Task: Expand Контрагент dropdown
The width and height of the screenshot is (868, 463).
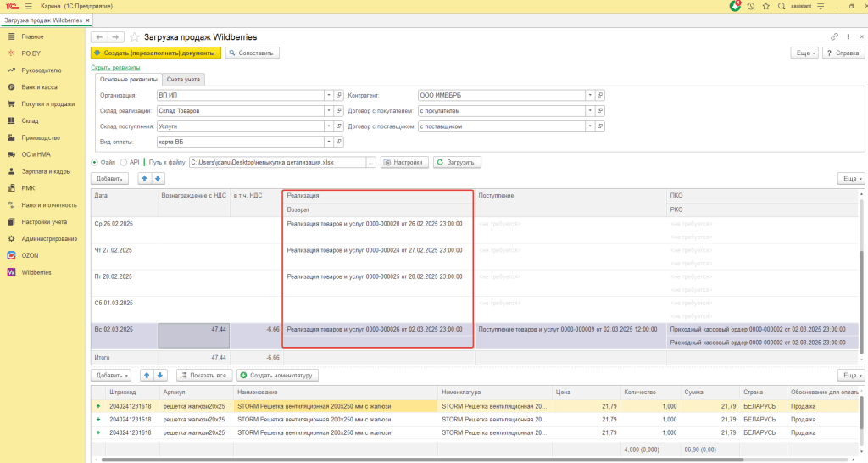Action: [590, 95]
